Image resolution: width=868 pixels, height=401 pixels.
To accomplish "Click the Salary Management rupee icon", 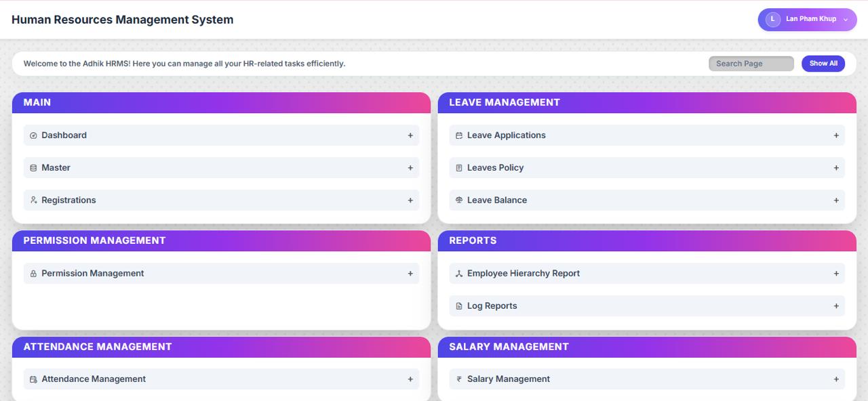I will [459, 379].
